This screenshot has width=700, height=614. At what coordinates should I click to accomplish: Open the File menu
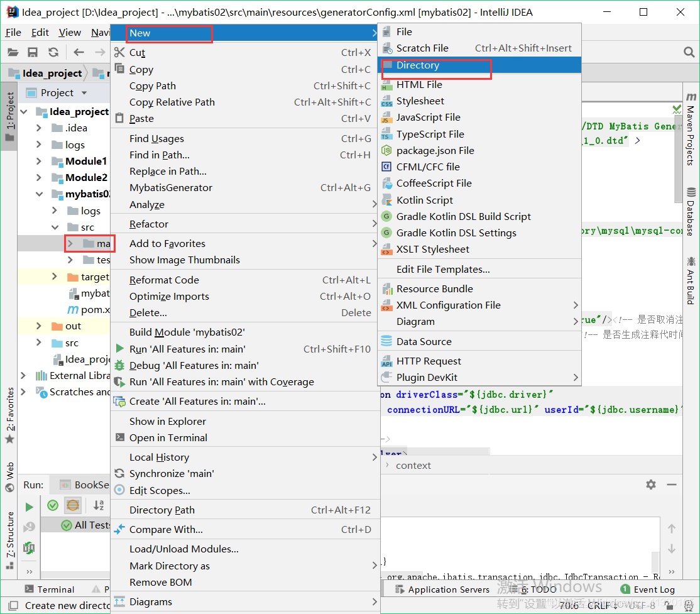pyautogui.click(x=13, y=33)
